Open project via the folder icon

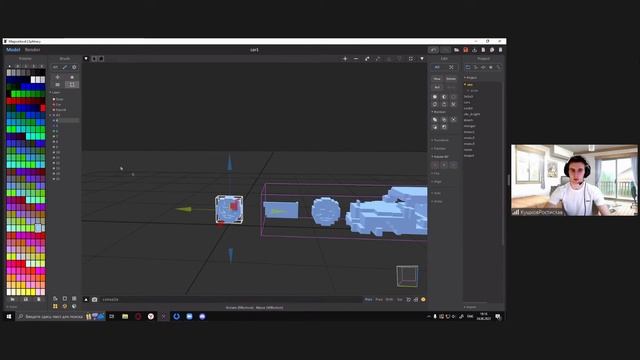coord(456,50)
